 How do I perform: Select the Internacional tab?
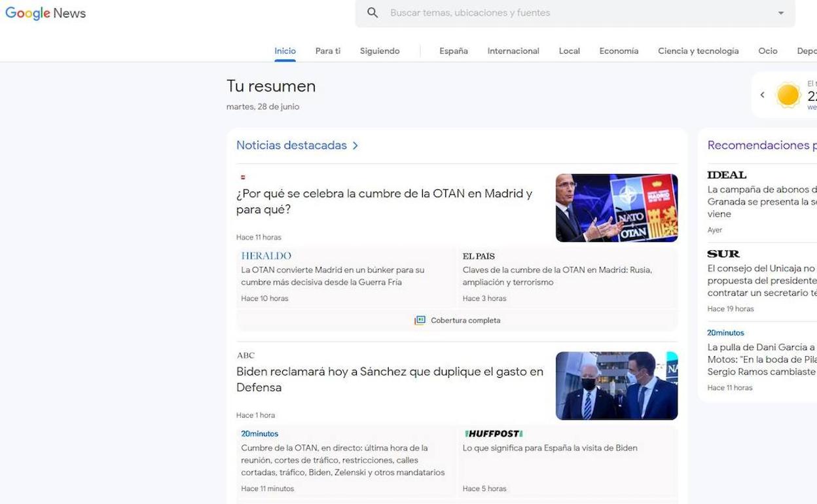(513, 50)
